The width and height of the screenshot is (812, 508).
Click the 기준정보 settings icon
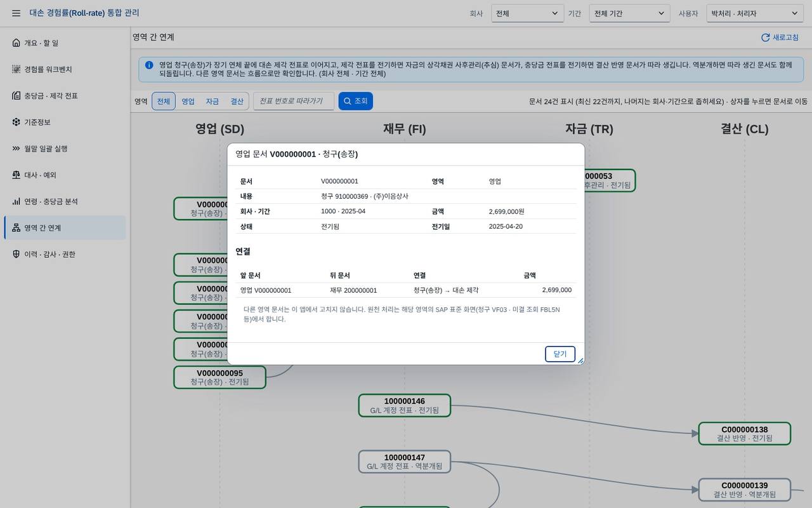pos(16,122)
